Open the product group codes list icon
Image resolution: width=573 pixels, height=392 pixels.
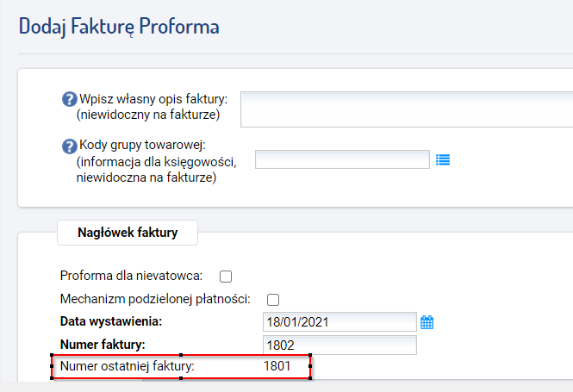coord(443,160)
